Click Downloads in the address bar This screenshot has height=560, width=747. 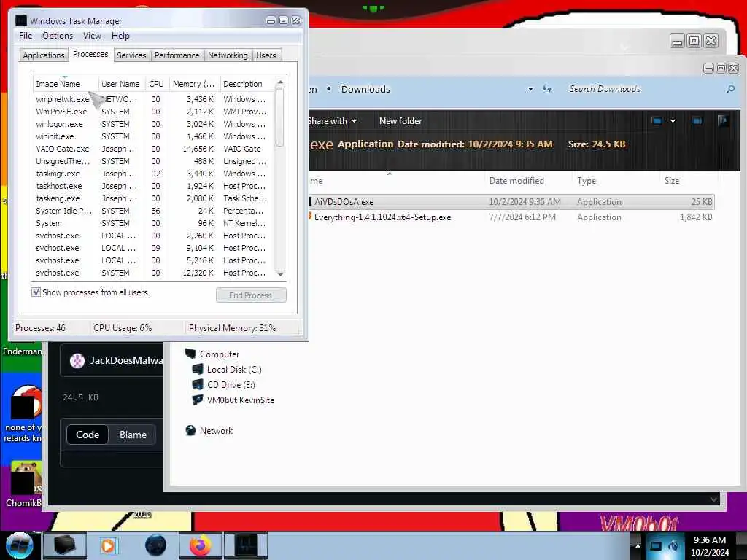point(365,89)
